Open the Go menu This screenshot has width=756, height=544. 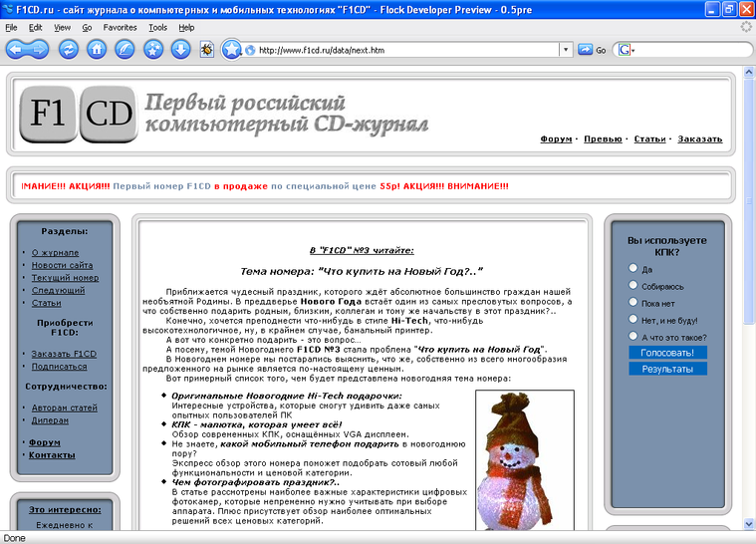87,28
